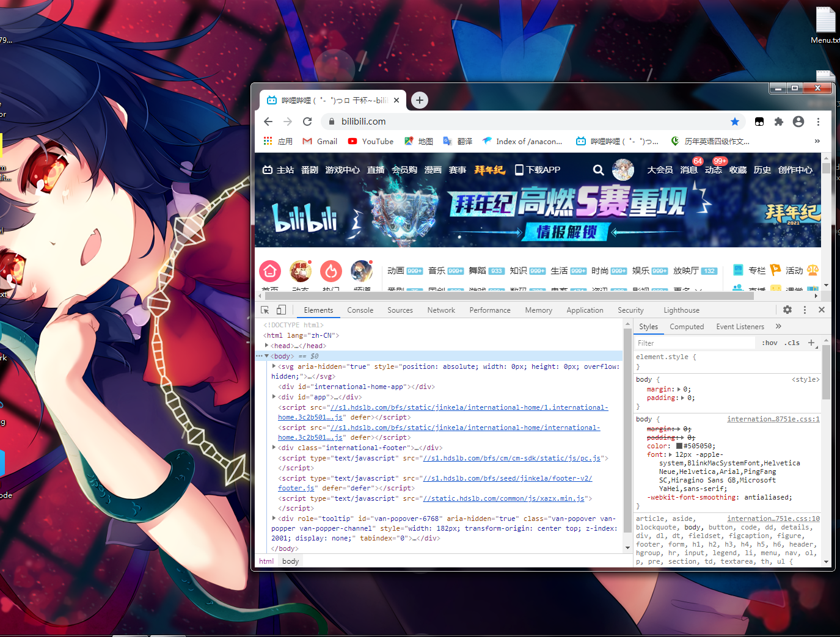Image resolution: width=840 pixels, height=637 pixels.
Task: Click the #505050 color swatch
Action: 679,446
